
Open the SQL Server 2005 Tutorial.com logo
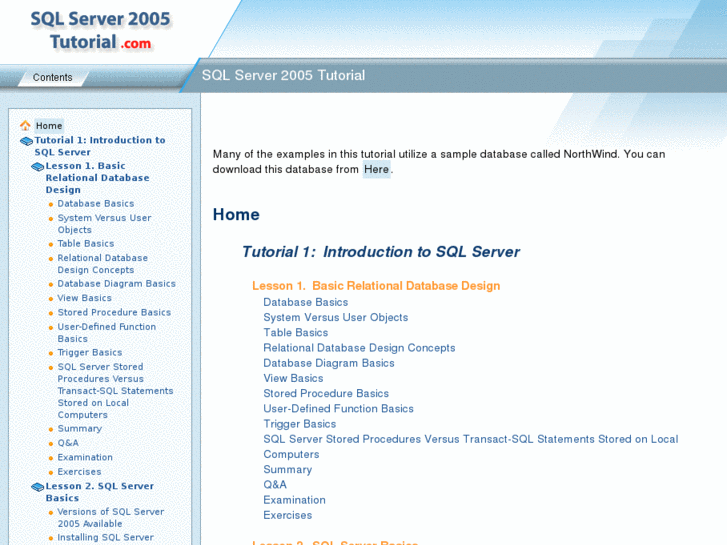(x=101, y=30)
